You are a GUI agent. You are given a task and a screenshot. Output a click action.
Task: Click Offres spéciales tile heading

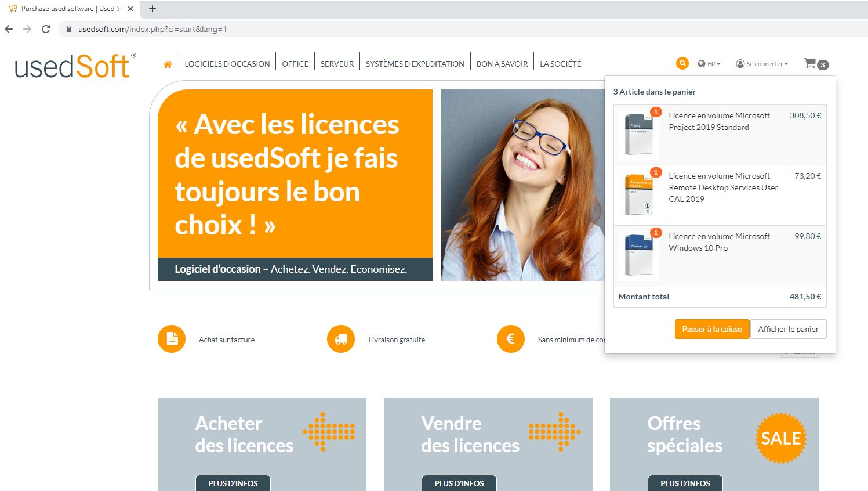(685, 434)
